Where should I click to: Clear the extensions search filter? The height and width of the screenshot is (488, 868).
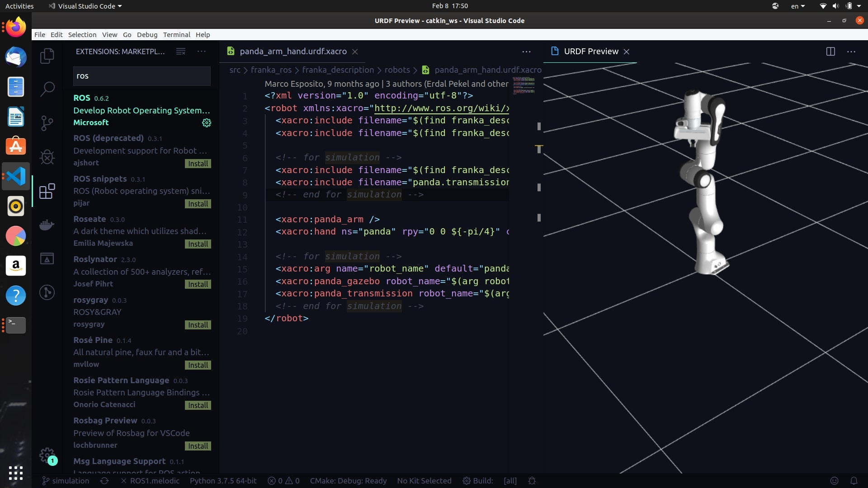pos(180,51)
